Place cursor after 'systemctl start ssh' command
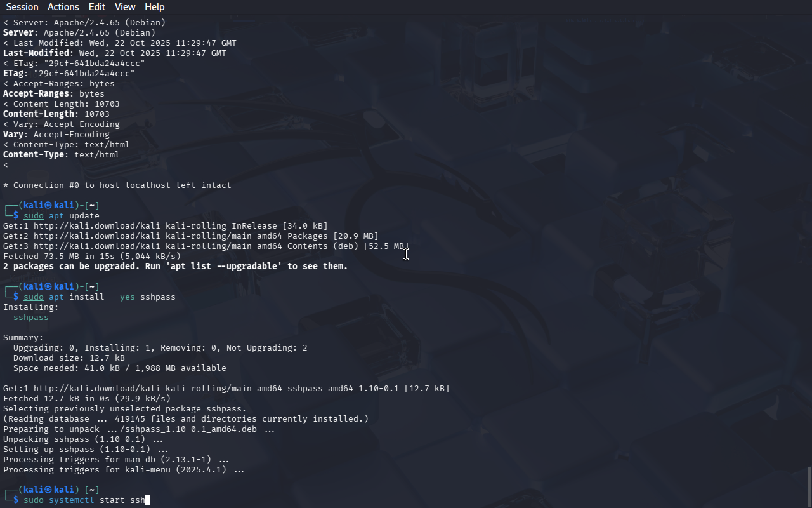Viewport: 812px width, 508px height. [x=147, y=500]
